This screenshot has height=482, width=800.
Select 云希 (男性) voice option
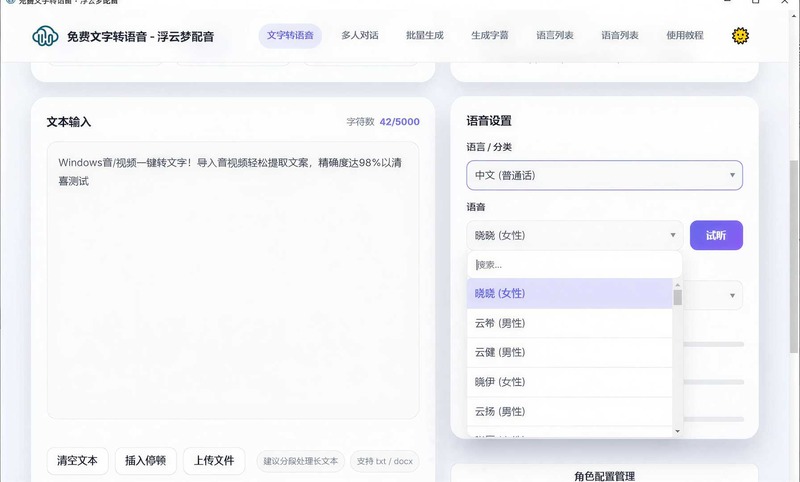click(x=569, y=323)
